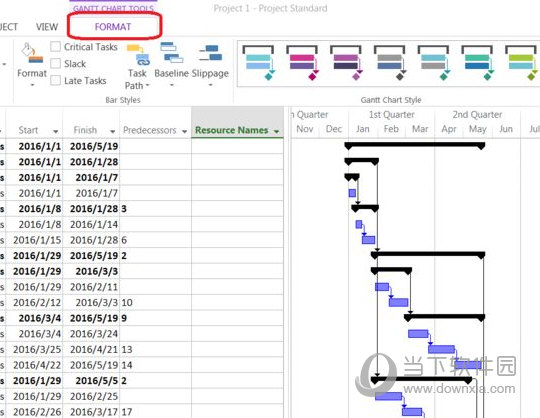Switch to the FORMAT ribbon tab
This screenshot has width=540, height=418.
coord(113,27)
